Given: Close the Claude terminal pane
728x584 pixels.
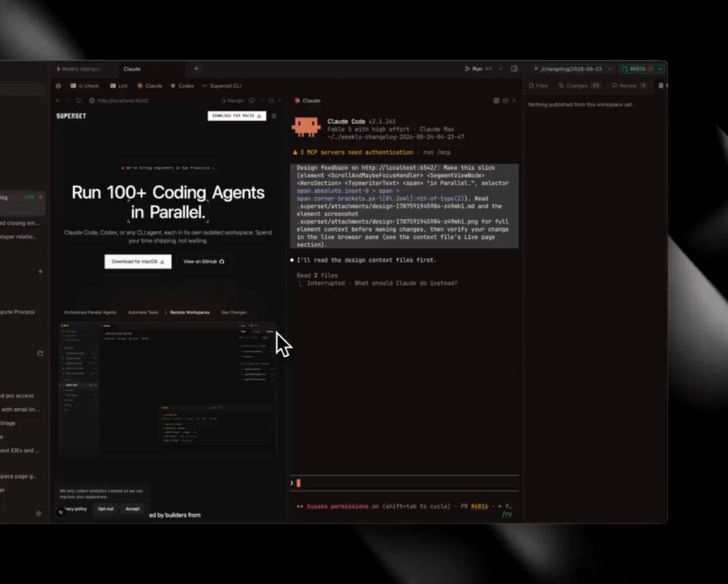Looking at the screenshot, I should 514,101.
